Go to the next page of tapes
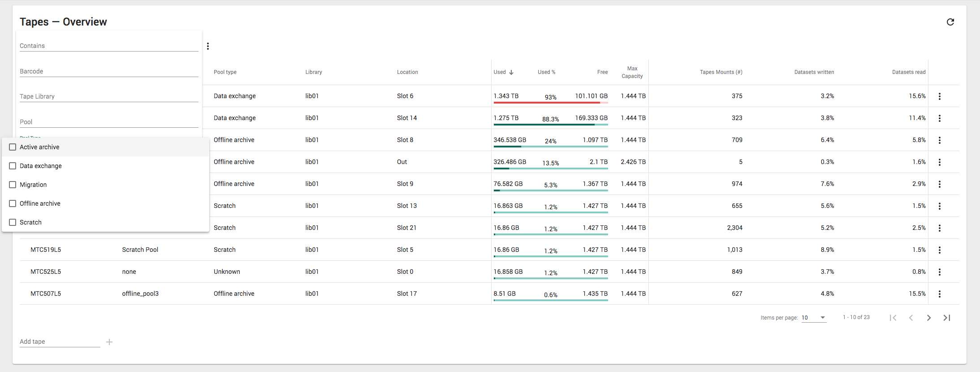 click(928, 318)
